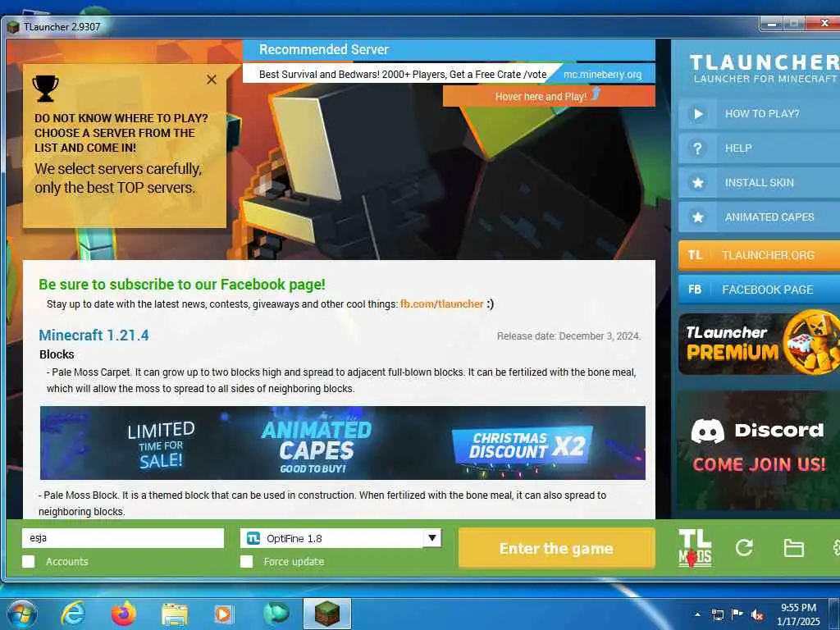Open the fb.com/tlauncher link
Image resolution: width=840 pixels, height=630 pixels.
coord(442,304)
